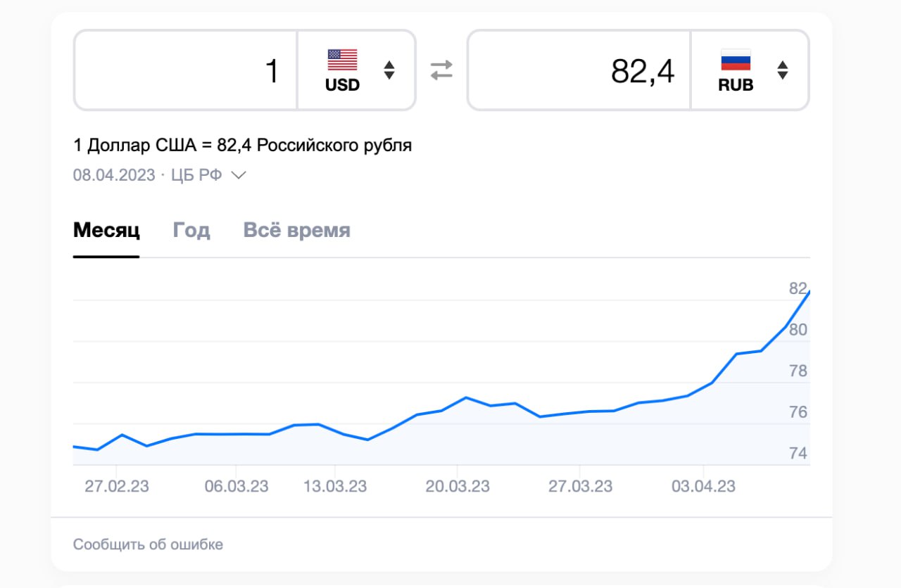Click the USA flag icon
Image resolution: width=901 pixels, height=588 pixels.
point(342,60)
